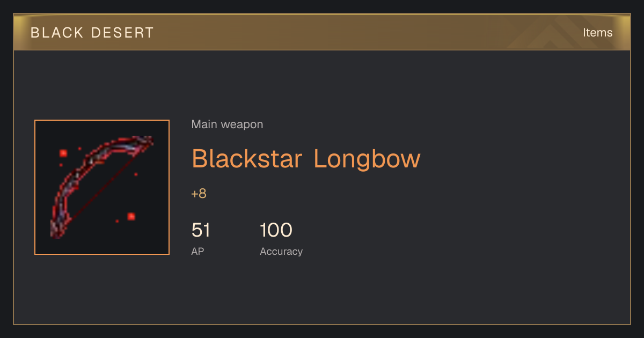This screenshot has height=338, width=644.
Task: Click the upper tip of the longbow
Action: point(147,141)
